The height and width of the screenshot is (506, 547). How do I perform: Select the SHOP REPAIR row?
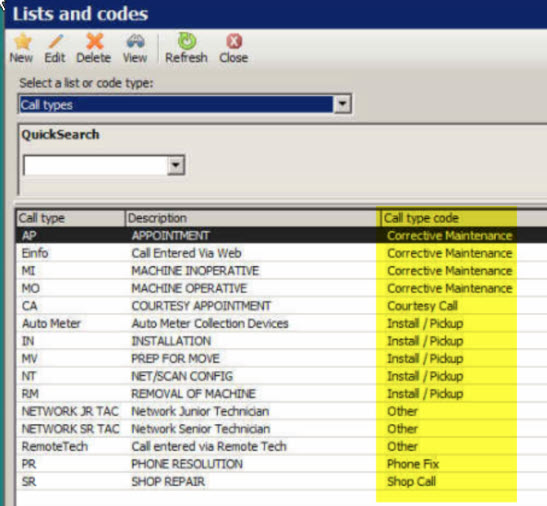click(x=281, y=482)
